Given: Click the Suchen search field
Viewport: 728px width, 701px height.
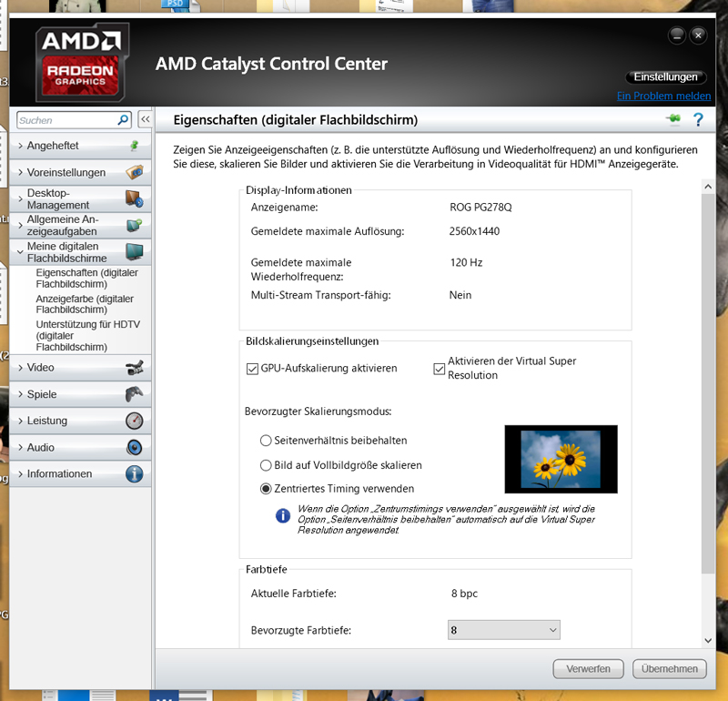Looking at the screenshot, I should [x=67, y=120].
